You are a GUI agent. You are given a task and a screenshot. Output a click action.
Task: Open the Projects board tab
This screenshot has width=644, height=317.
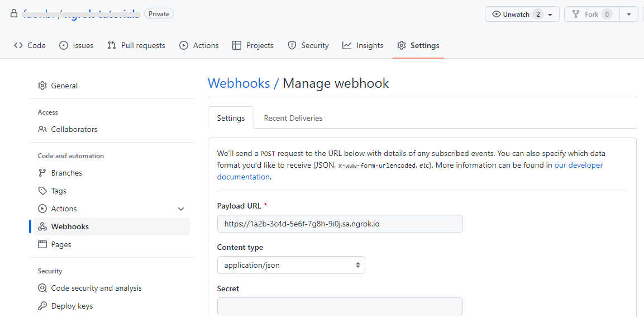[253, 46]
